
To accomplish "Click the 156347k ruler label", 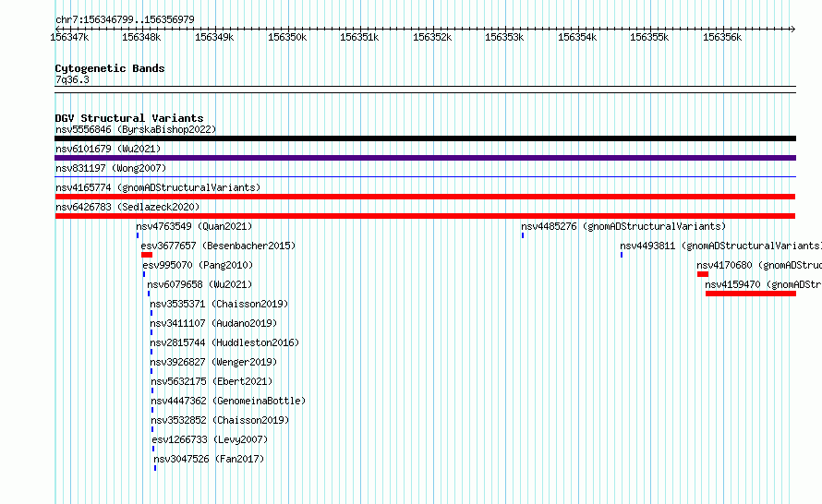I will pyautogui.click(x=69, y=37).
